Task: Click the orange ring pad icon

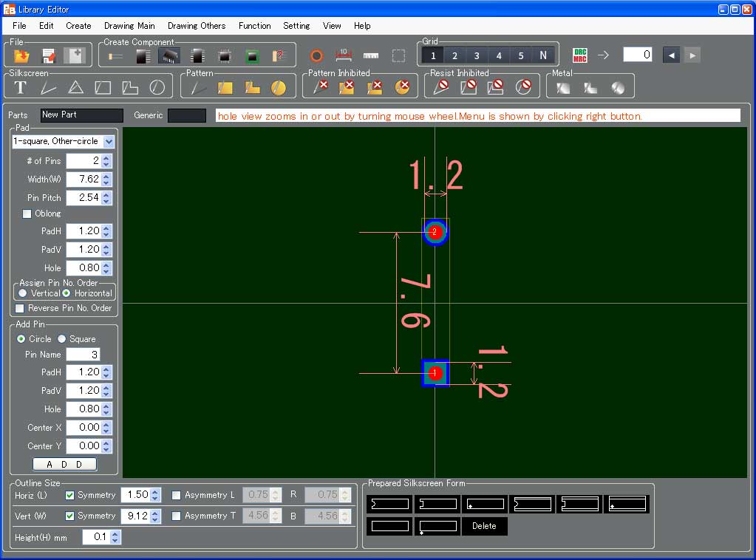Action: [316, 56]
